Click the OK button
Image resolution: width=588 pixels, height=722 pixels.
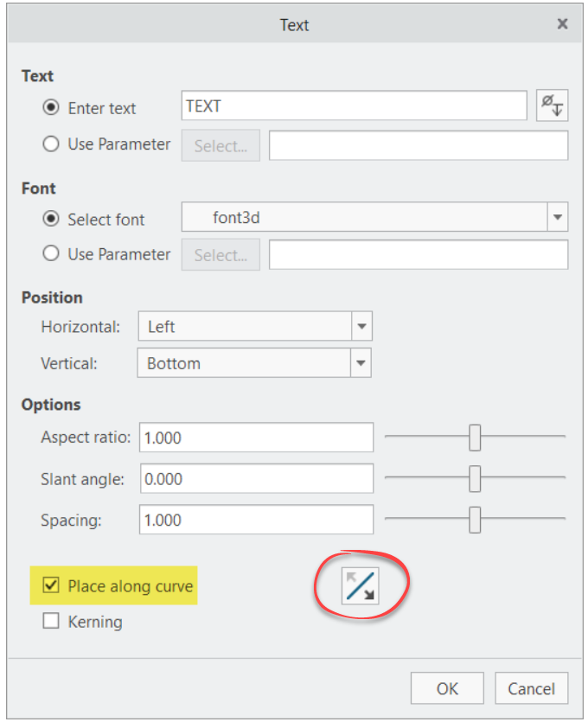tap(447, 688)
